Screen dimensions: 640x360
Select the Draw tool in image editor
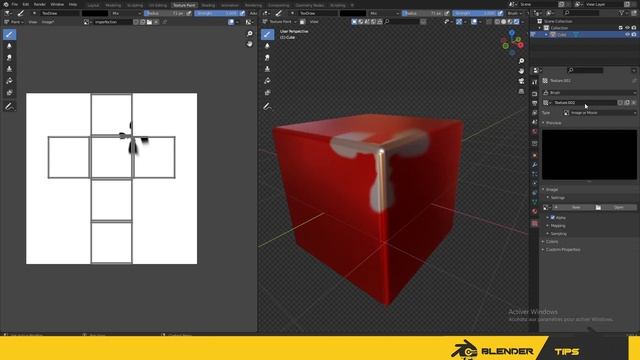9,34
